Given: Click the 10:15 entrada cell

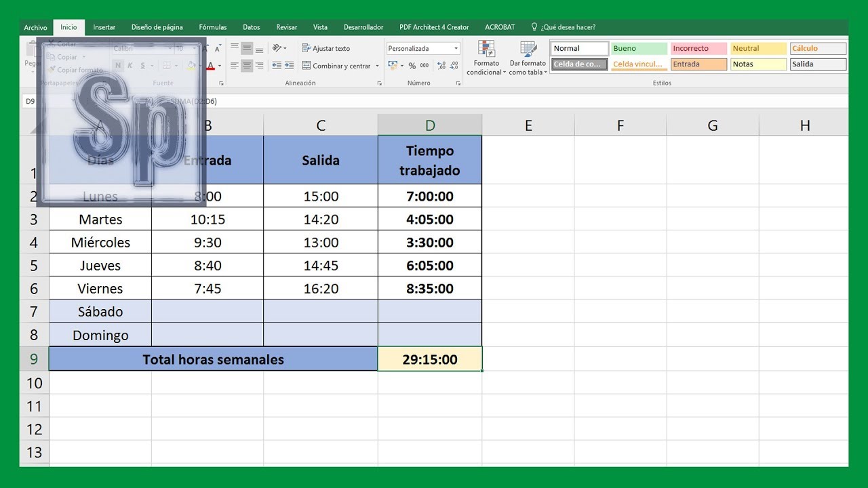Looking at the screenshot, I should [208, 220].
